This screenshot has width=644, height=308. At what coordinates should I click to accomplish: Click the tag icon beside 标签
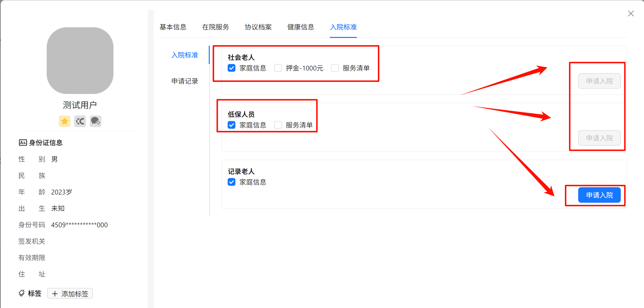coord(22,293)
